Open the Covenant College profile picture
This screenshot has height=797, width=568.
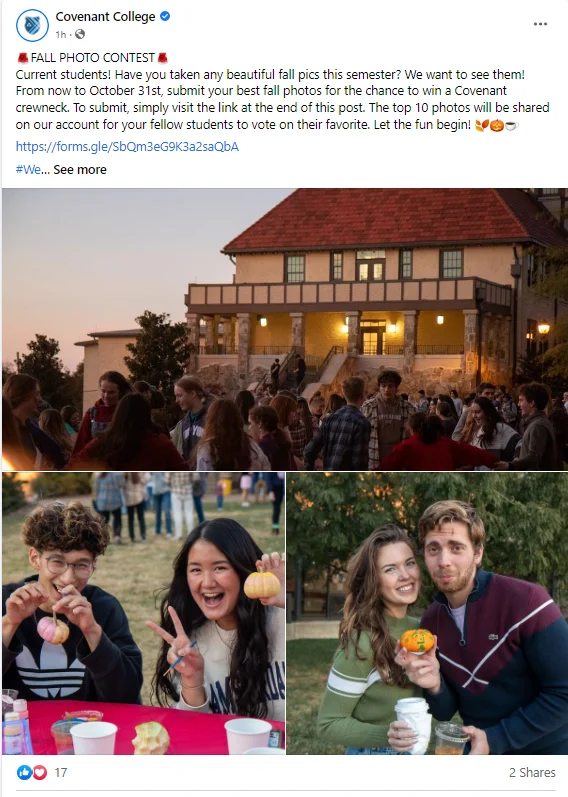[33, 25]
